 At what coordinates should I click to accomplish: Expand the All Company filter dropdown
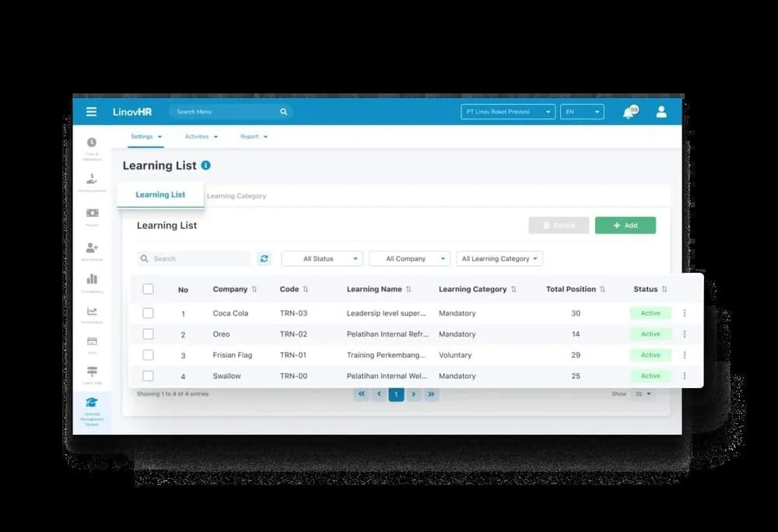409,257
